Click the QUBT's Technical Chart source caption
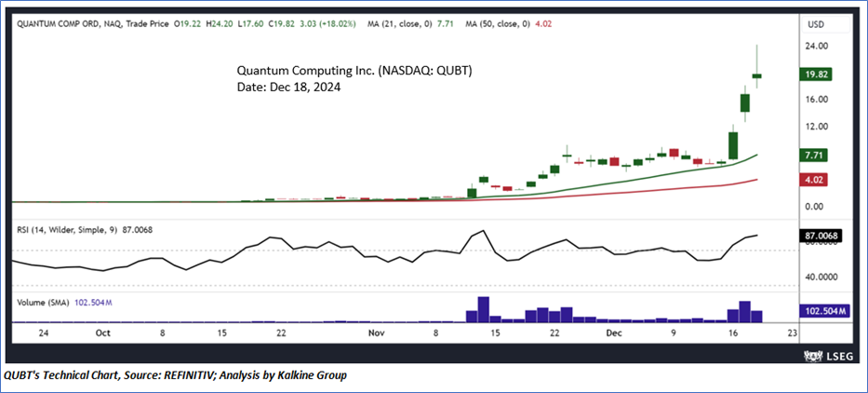Screen dimensions: 868x393 click(x=175, y=376)
